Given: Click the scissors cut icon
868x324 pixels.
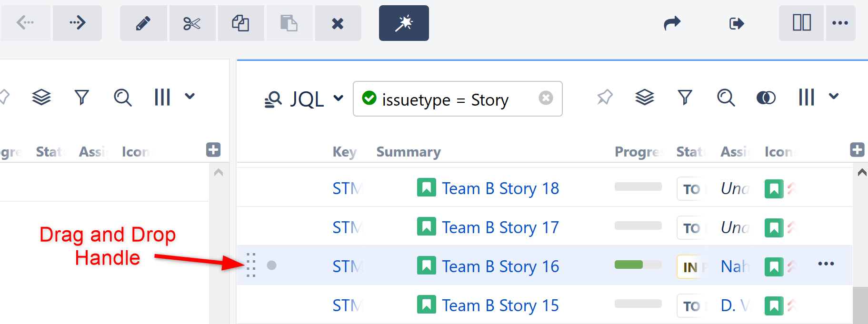Looking at the screenshot, I should coord(192,23).
